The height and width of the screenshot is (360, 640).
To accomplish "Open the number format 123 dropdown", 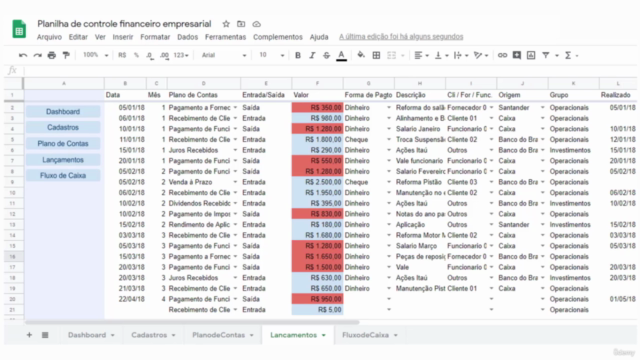I will coord(181,55).
